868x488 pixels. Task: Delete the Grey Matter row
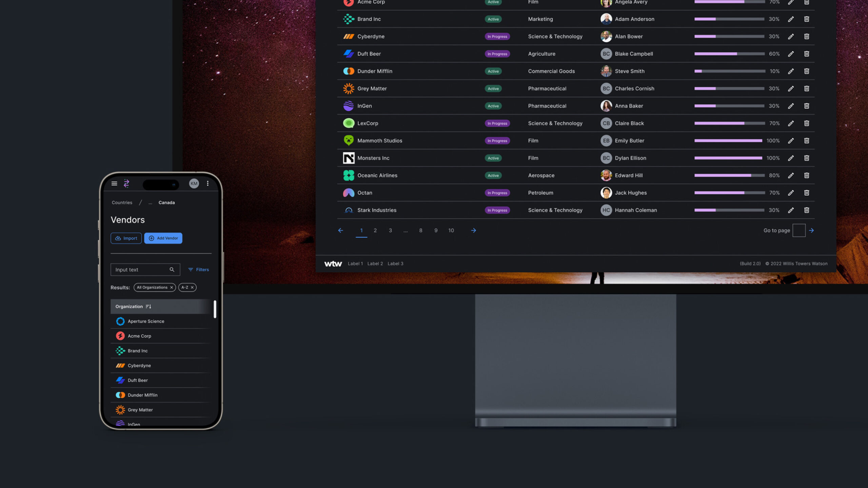(x=807, y=89)
